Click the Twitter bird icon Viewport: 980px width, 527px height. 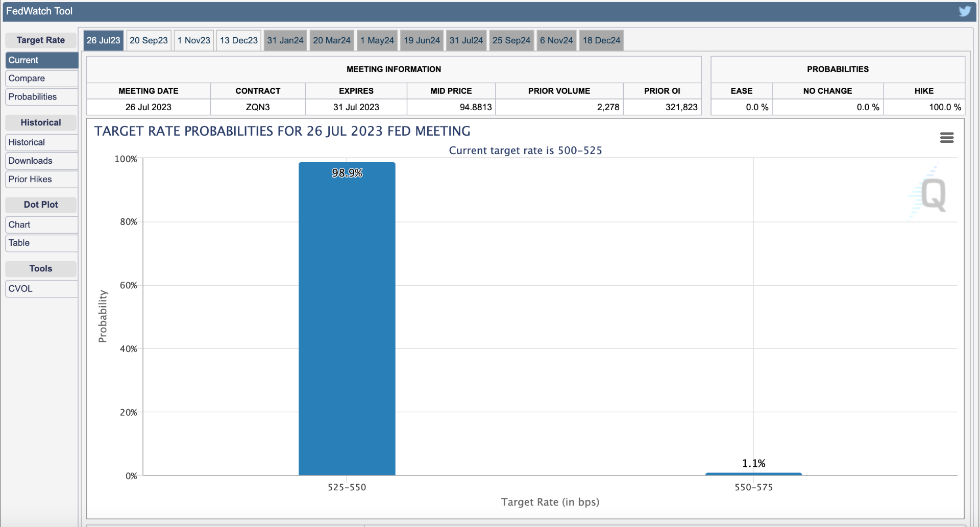pyautogui.click(x=964, y=11)
